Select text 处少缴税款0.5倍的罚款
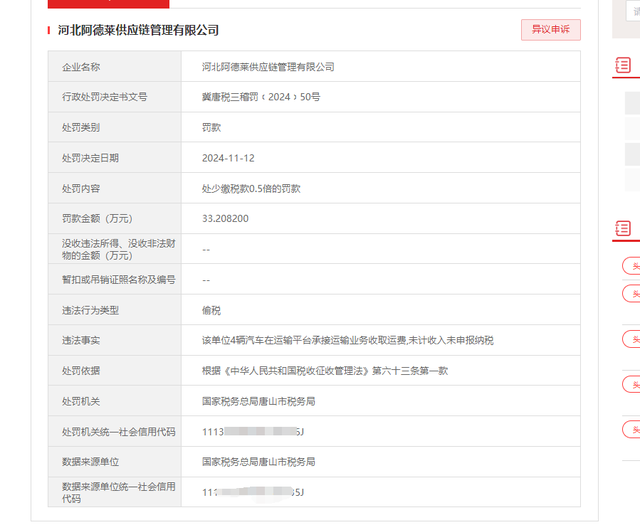Image resolution: width=640 pixels, height=525 pixels. click(x=251, y=189)
